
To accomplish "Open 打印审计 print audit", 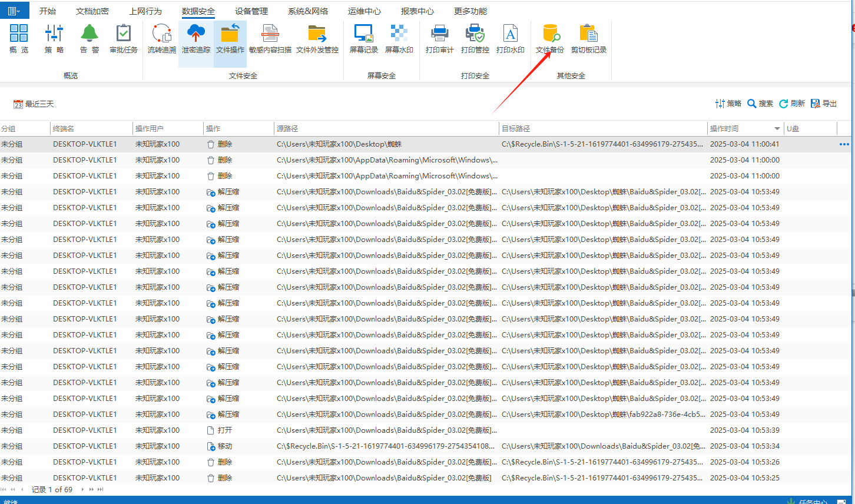I will (439, 39).
